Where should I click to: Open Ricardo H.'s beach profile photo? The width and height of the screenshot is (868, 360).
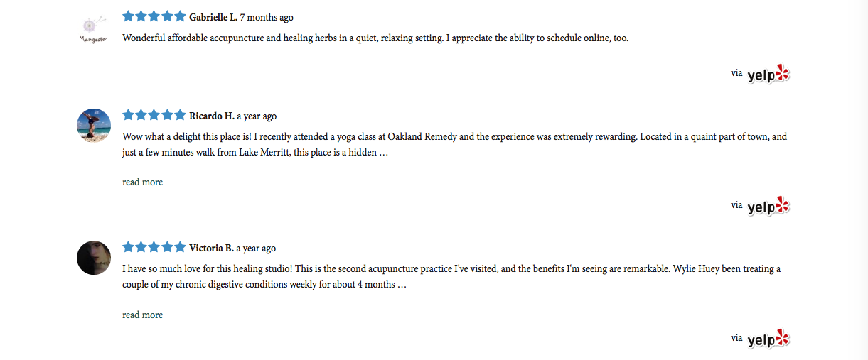coord(94,126)
